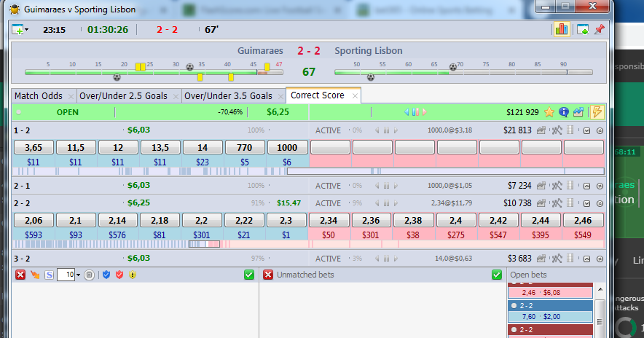
Task: Close the Correct Score tab
Action: click(x=355, y=96)
